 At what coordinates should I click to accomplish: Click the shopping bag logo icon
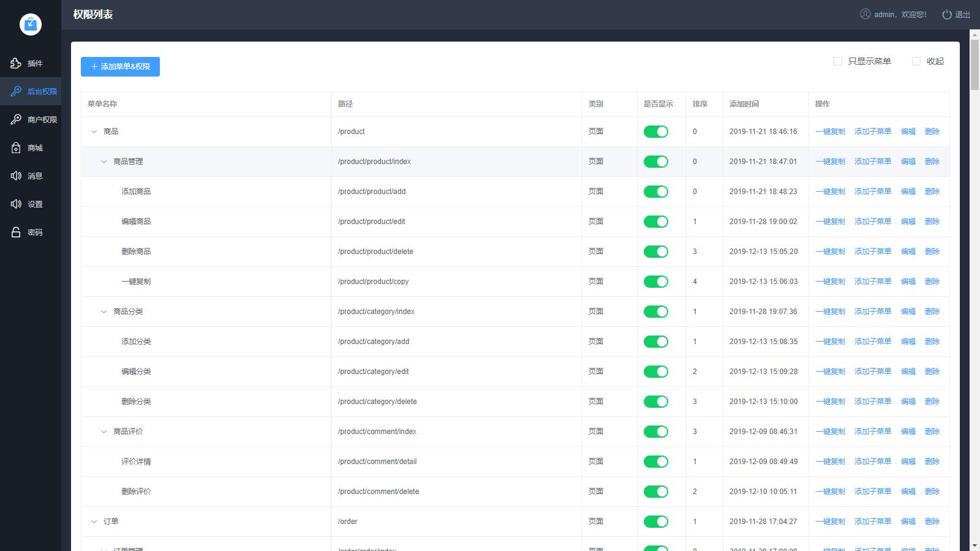coord(31,24)
